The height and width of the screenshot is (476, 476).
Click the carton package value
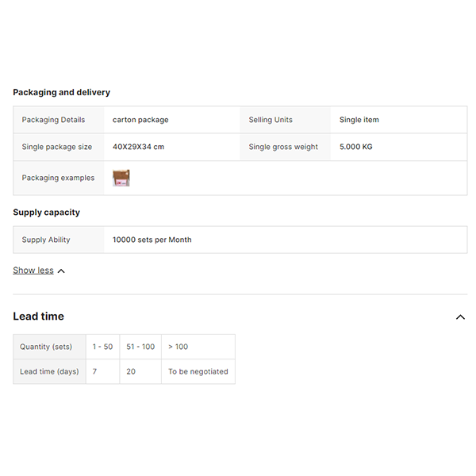click(140, 120)
